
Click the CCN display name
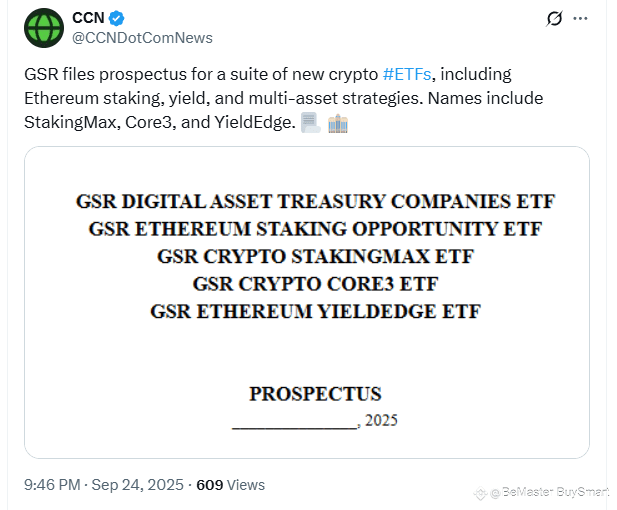coord(88,18)
